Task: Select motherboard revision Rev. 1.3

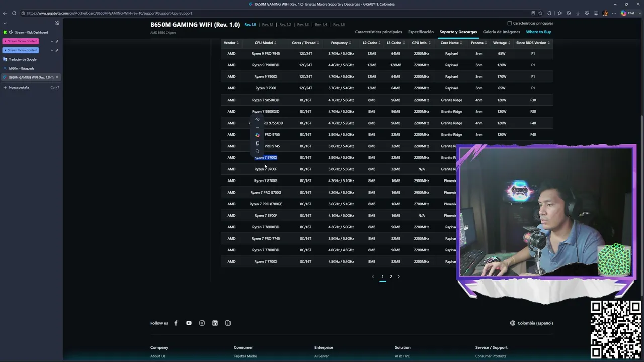Action: 303,25
